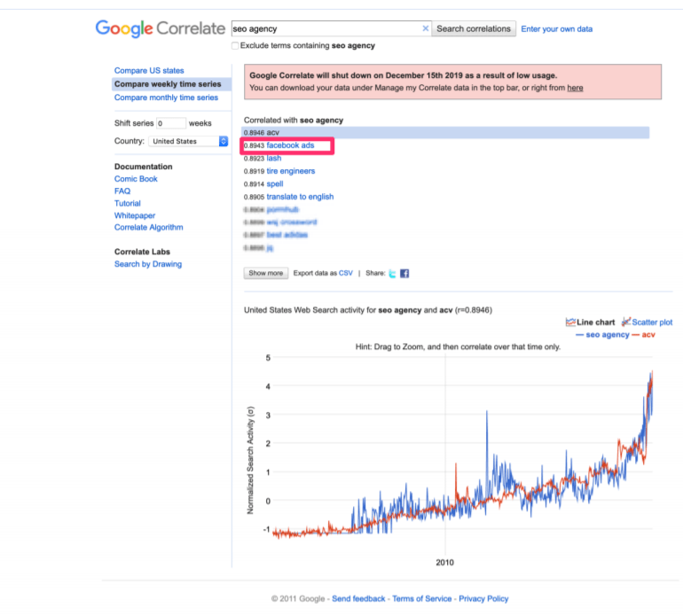Click Send feedback in footer
683x616 pixels.
(x=358, y=598)
